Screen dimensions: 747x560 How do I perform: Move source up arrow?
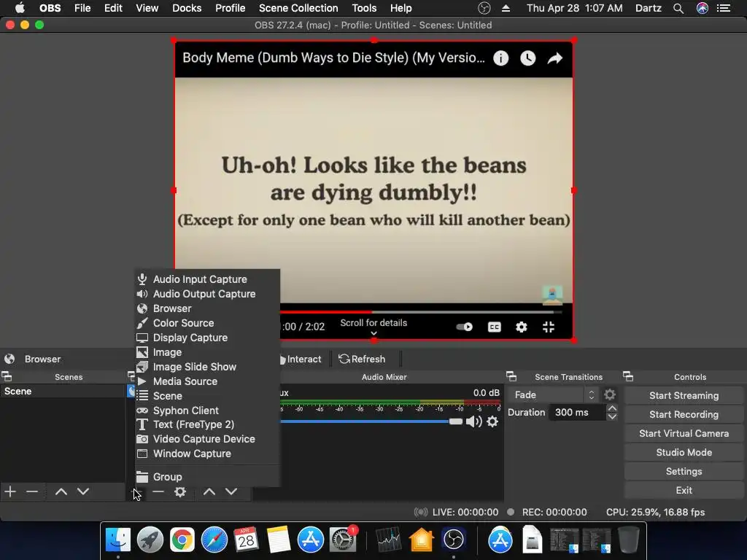tap(209, 491)
